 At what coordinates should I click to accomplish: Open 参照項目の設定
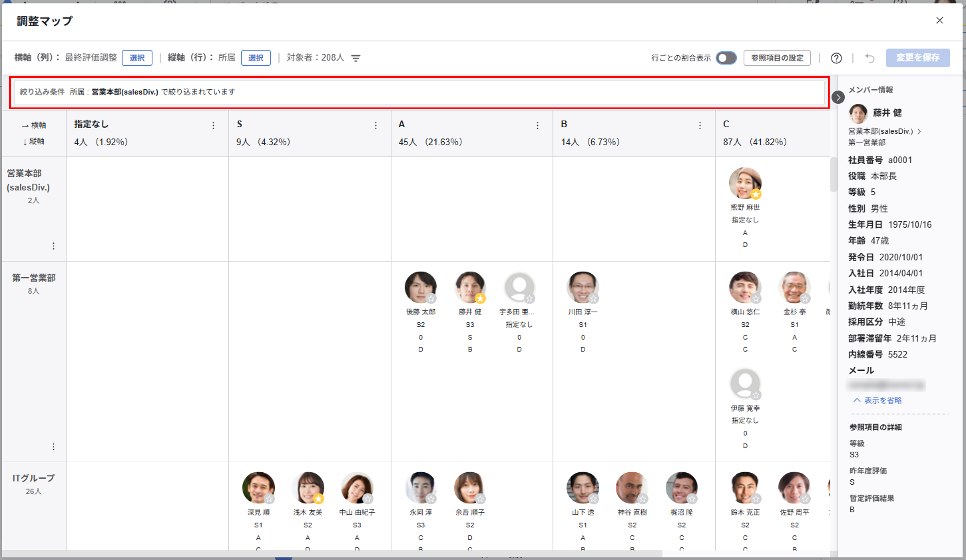(777, 58)
